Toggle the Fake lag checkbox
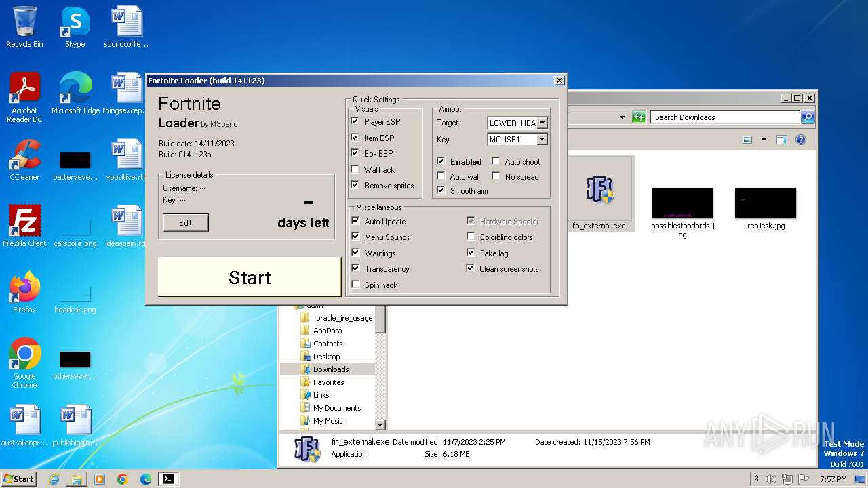The image size is (868, 488). pos(471,253)
